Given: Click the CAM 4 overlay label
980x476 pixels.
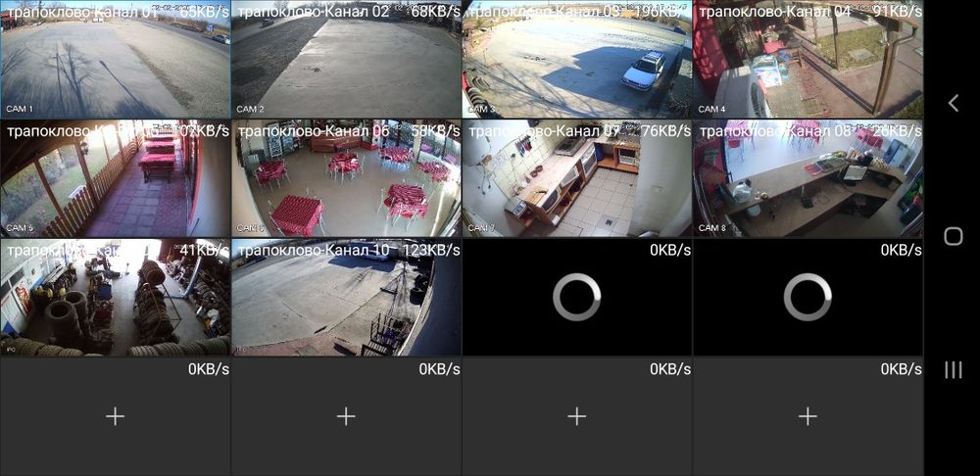Looking at the screenshot, I should [712, 109].
